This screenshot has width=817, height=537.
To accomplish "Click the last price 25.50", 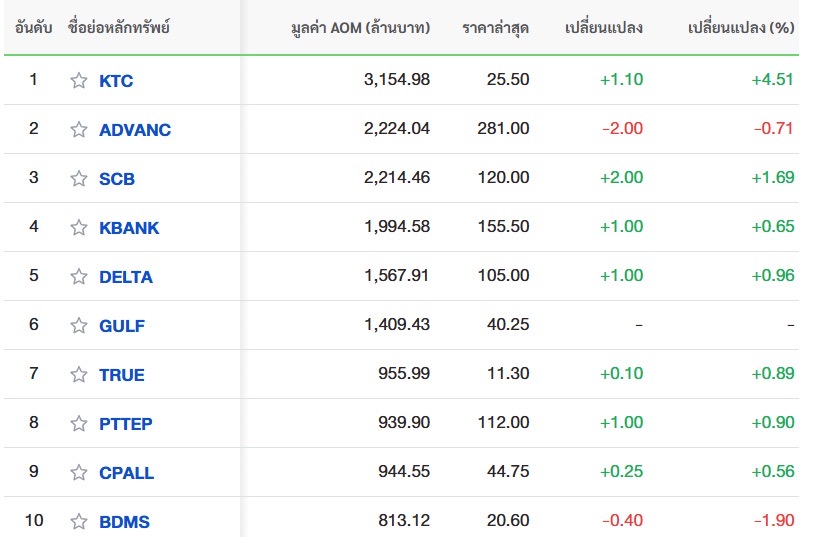I will (508, 79).
